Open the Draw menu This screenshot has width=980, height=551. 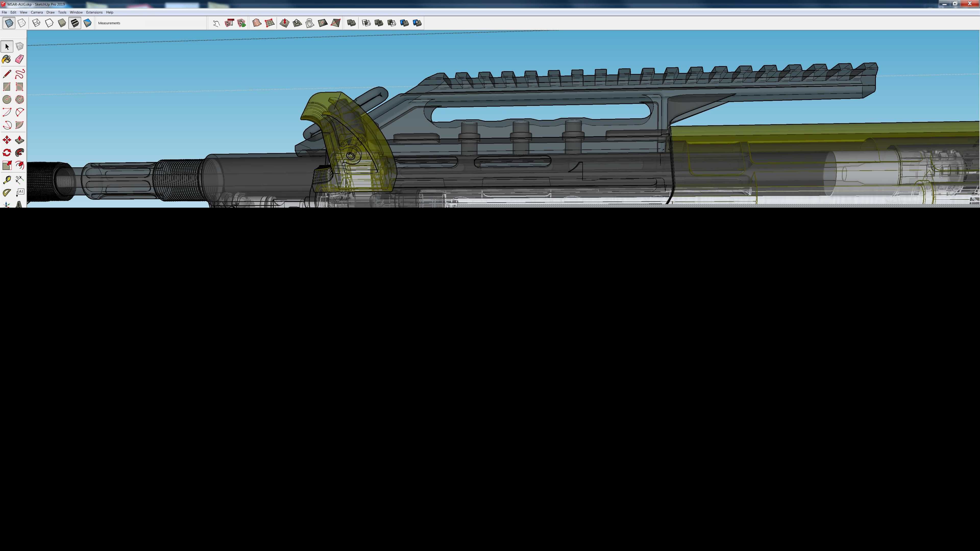pos(50,12)
